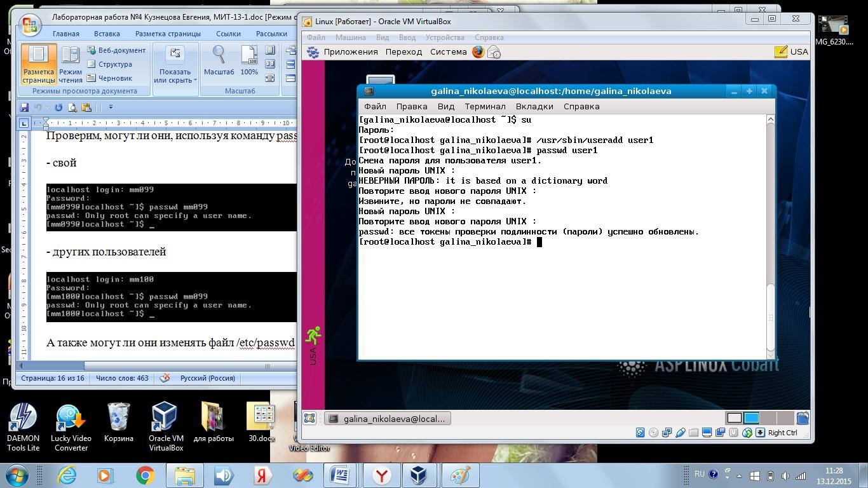Open Машина menu in VirtualBox
This screenshot has height=488, width=868.
(350, 37)
